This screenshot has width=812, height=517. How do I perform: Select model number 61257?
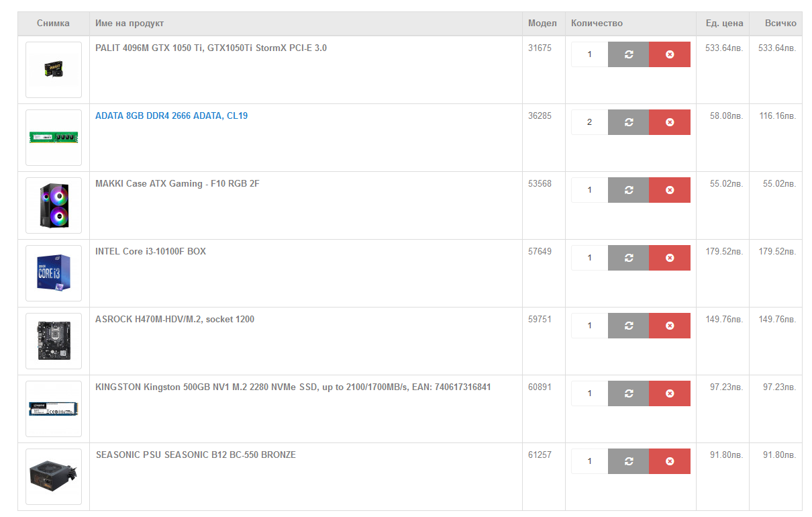540,455
